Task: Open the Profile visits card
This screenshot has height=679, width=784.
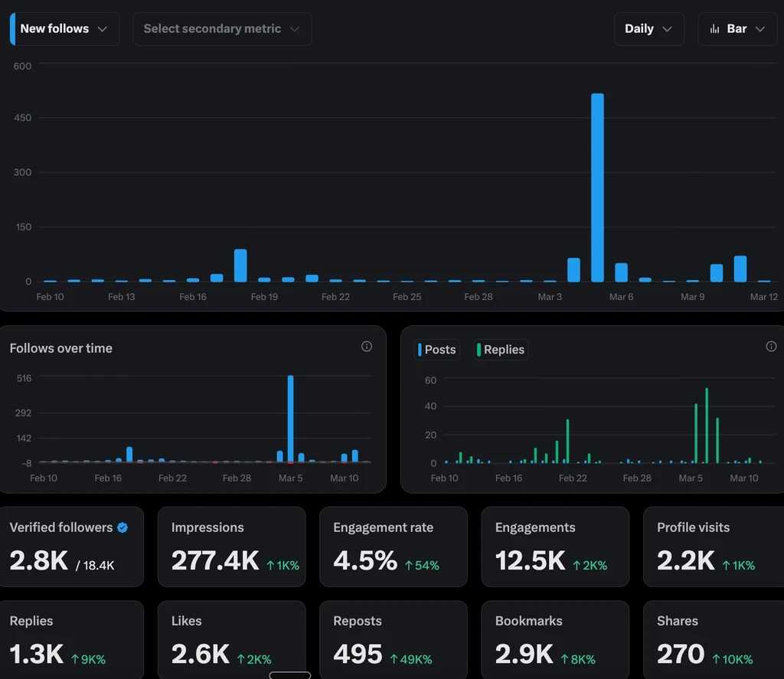Action: pos(714,547)
